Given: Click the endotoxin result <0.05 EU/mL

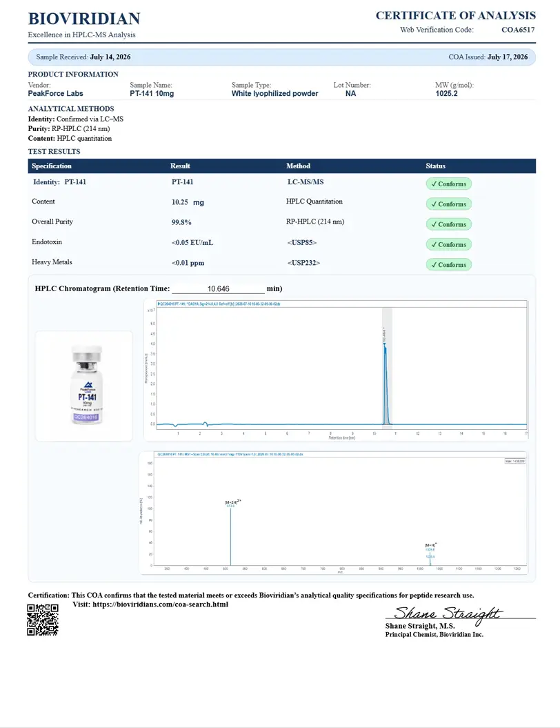Looking at the screenshot, I should [x=192, y=242].
